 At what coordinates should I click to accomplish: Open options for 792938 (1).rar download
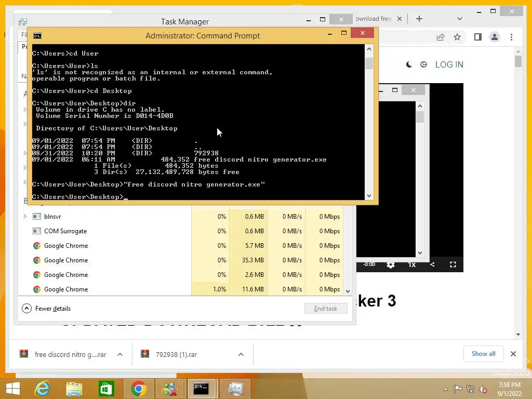(241, 354)
